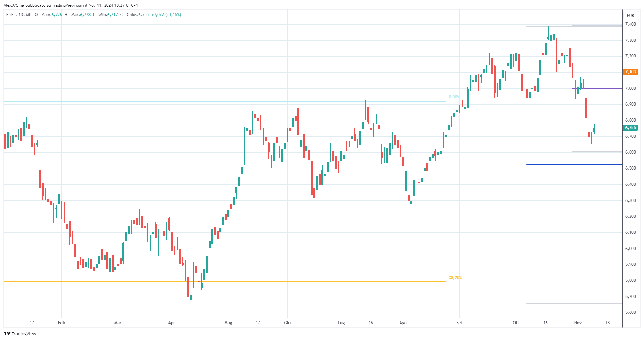This screenshot has height=340, width=644.
Task: Click the 7,400 price axis label
Action: 630,24
